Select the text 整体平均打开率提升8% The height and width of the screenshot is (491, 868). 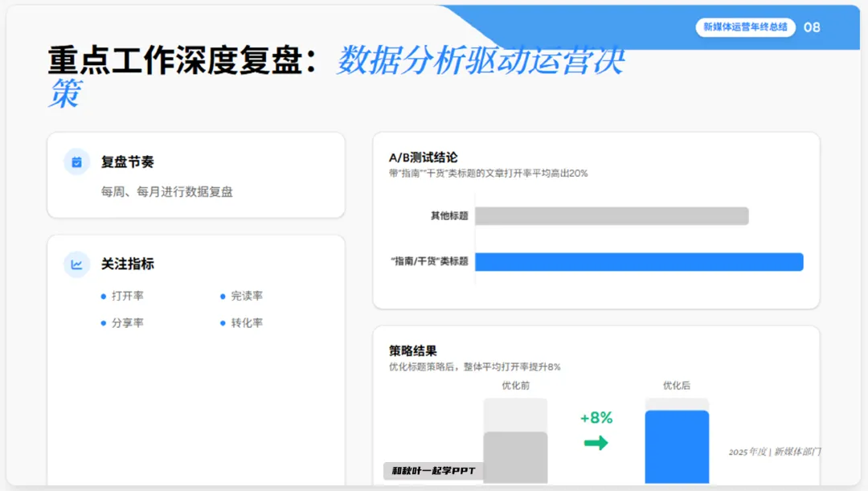point(512,367)
